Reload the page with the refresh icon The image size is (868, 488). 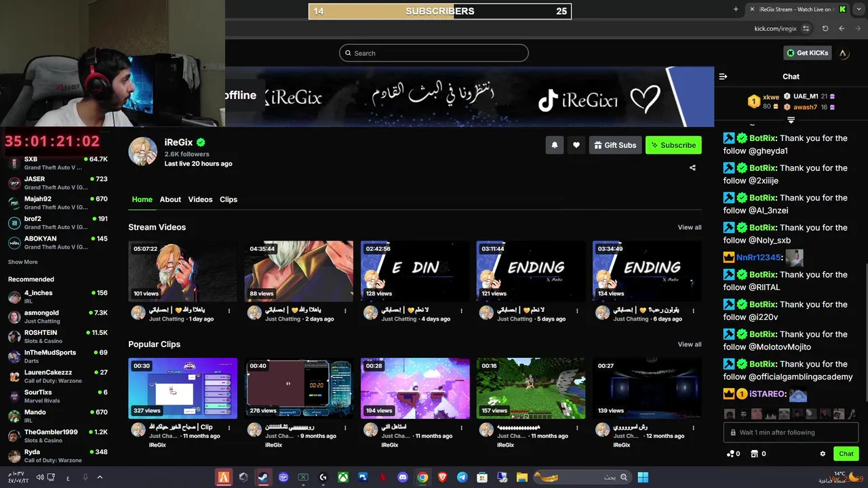825,28
